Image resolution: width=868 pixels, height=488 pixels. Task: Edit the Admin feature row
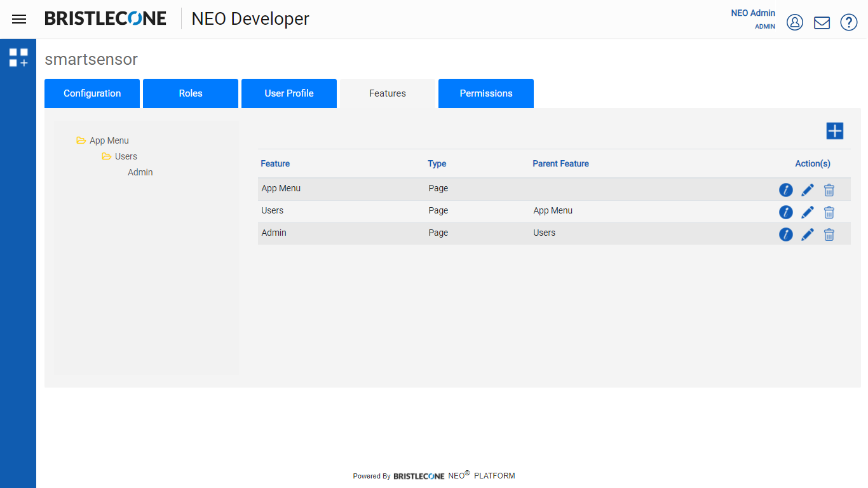click(x=808, y=234)
